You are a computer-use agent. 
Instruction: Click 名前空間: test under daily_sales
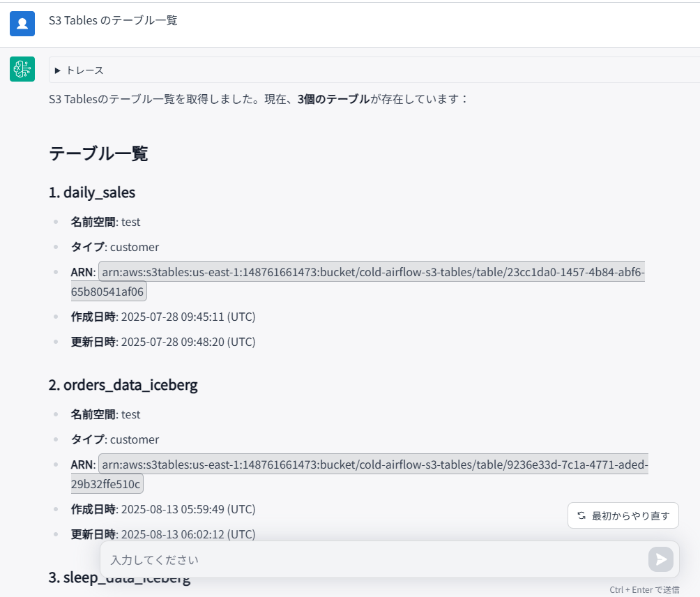pos(105,222)
